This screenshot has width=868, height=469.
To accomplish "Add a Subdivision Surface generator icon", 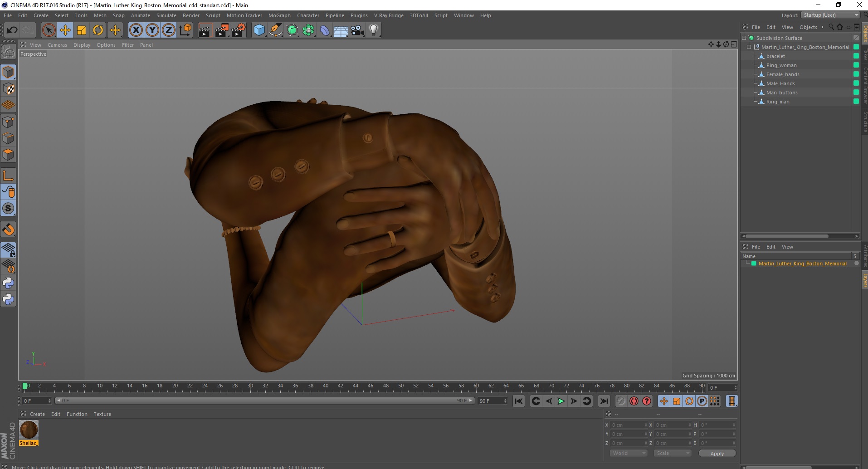I will pos(292,30).
